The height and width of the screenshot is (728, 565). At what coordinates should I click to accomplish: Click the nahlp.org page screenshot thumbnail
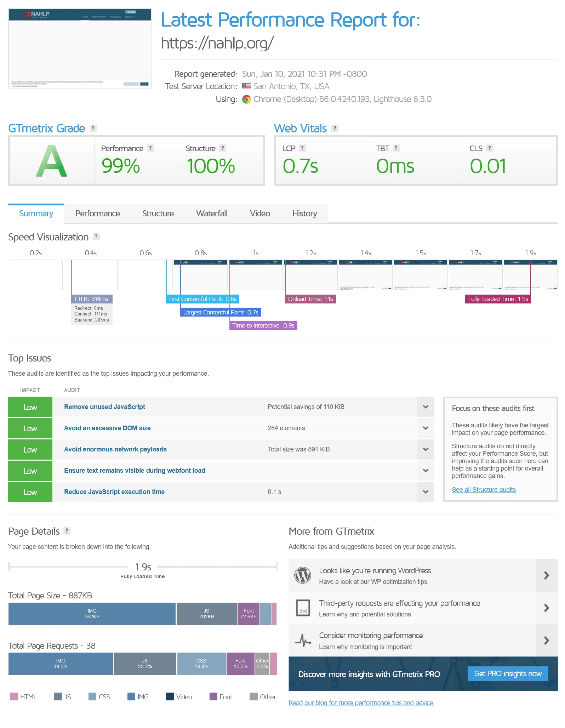(x=80, y=49)
